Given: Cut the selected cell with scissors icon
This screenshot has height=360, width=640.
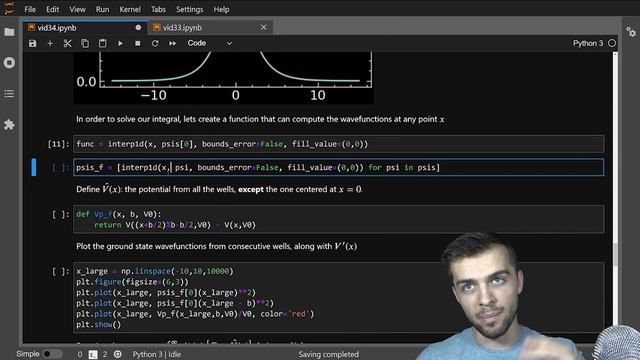Looking at the screenshot, I should (67, 43).
